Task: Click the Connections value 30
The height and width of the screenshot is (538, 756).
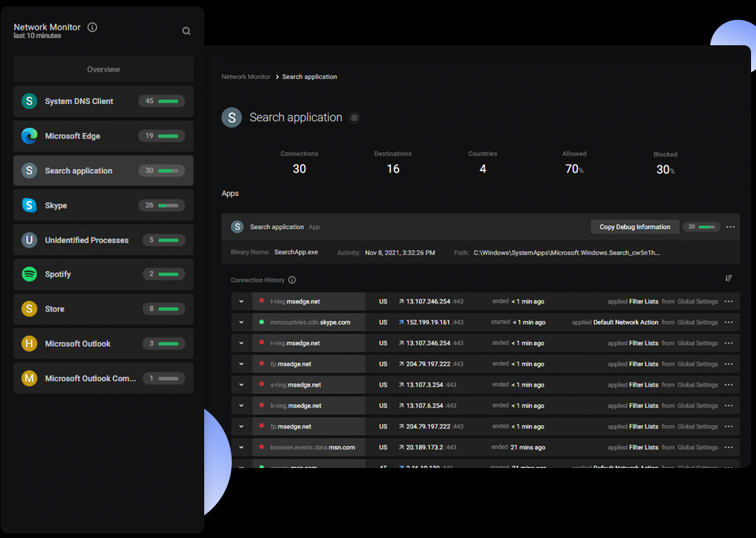Action: [x=300, y=169]
